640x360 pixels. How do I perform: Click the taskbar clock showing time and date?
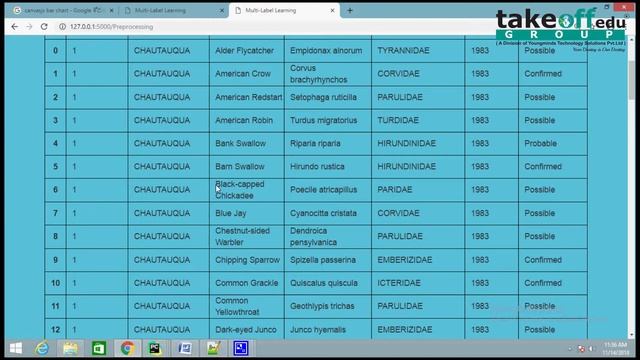(616, 349)
